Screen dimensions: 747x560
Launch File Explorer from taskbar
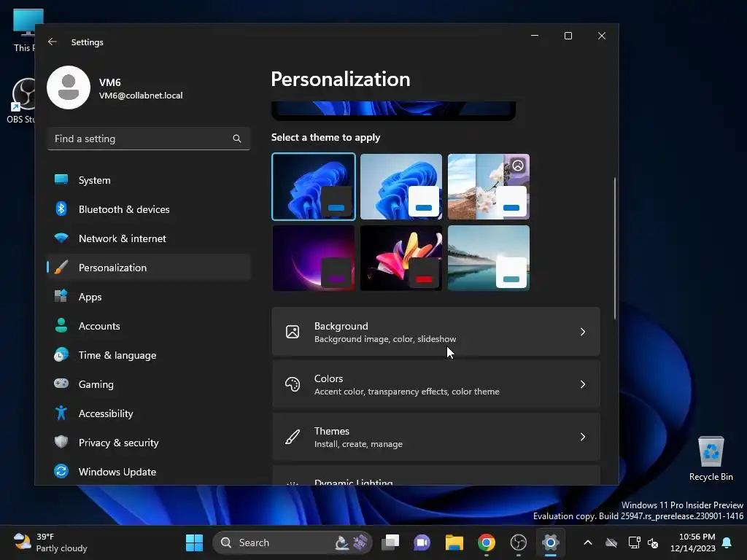(454, 542)
